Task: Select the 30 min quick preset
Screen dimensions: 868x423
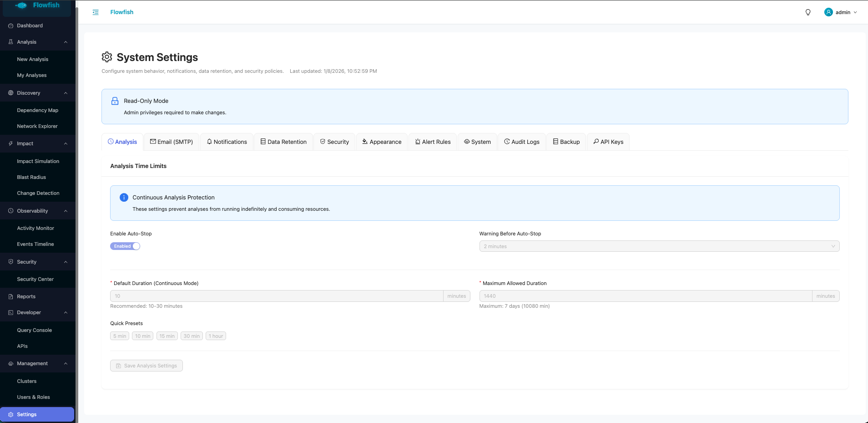Action: click(x=192, y=336)
